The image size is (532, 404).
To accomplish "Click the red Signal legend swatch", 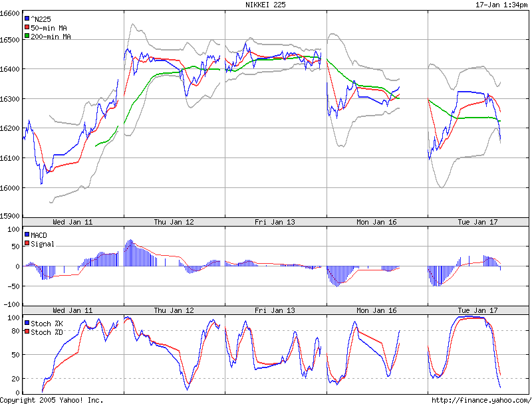I will (x=27, y=243).
